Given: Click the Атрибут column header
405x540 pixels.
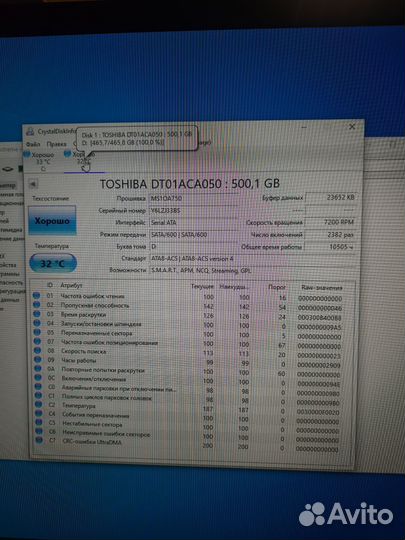Looking at the screenshot, I should (x=71, y=285).
